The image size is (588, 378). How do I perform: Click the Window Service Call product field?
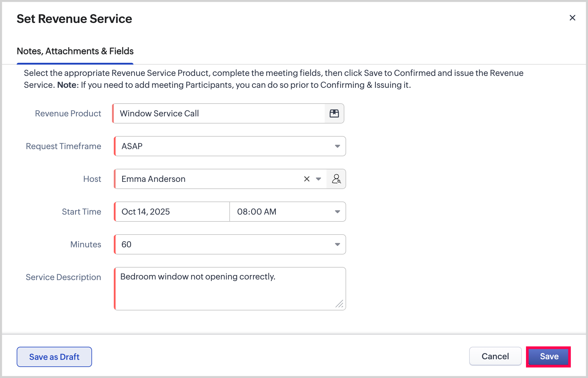pos(219,113)
